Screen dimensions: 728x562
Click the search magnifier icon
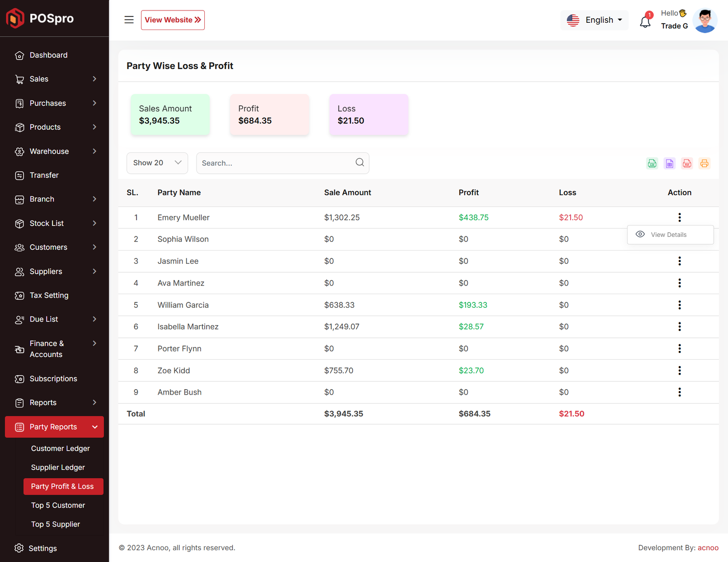(x=359, y=163)
